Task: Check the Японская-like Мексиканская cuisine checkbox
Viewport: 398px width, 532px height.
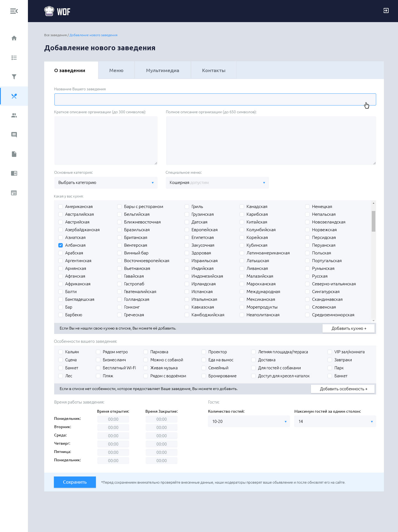Action: pyautogui.click(x=242, y=299)
